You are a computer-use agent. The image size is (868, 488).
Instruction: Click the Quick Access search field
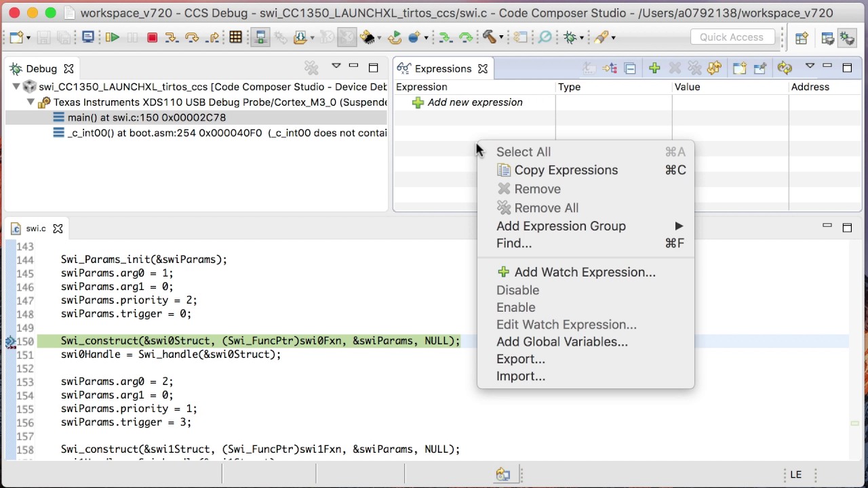tap(732, 37)
